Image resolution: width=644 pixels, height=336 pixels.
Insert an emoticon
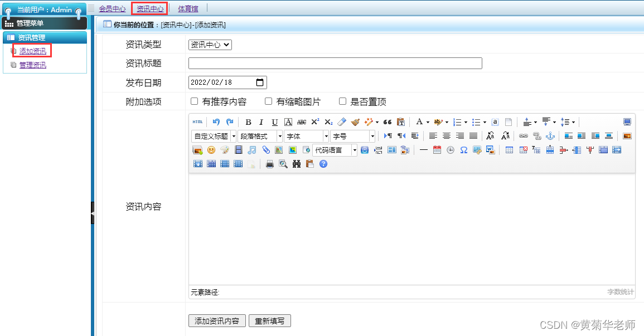[x=211, y=150]
